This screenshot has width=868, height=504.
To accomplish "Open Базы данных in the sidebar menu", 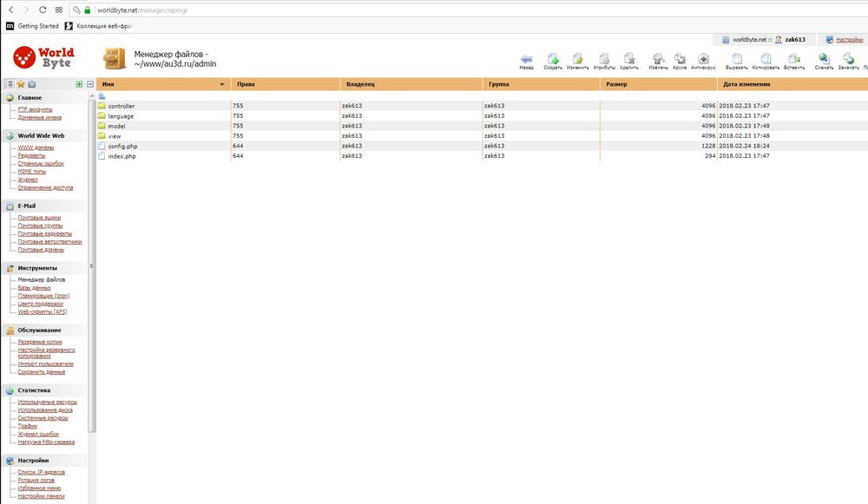I will tap(36, 288).
